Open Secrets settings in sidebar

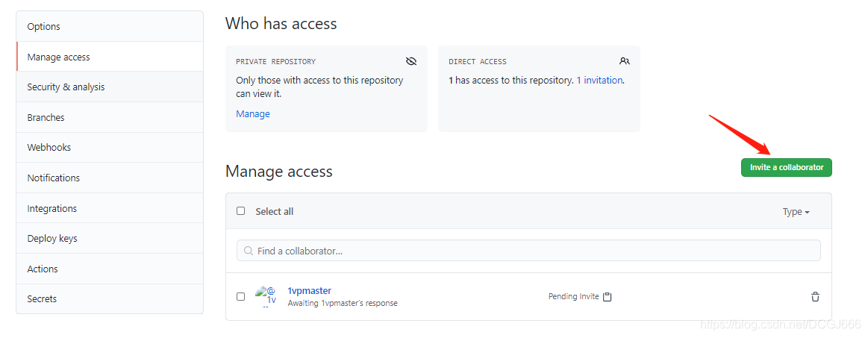(x=110, y=298)
